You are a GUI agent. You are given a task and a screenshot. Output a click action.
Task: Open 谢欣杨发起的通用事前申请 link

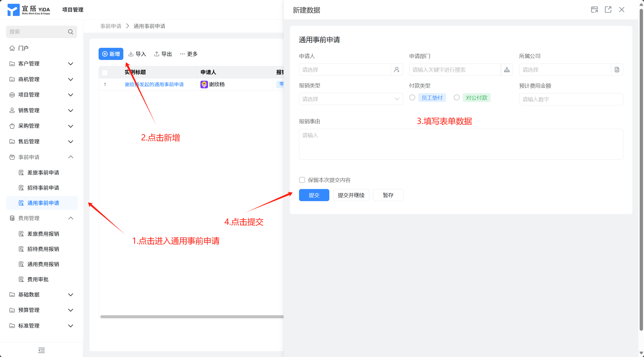[x=154, y=84]
